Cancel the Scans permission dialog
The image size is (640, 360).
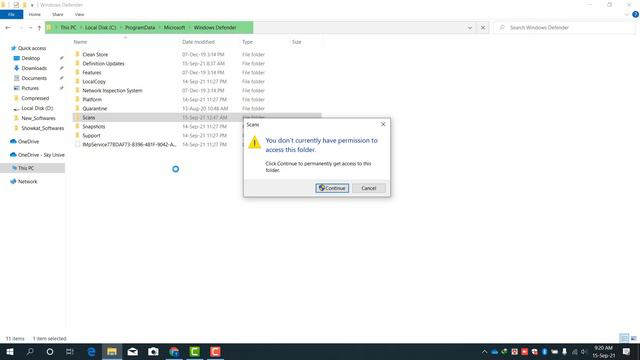click(369, 188)
